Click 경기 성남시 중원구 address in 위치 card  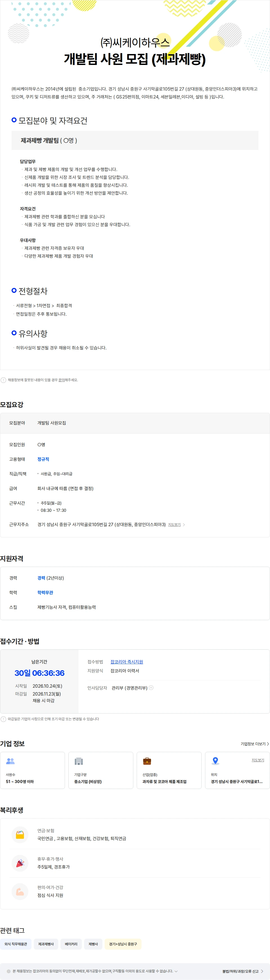(x=237, y=781)
